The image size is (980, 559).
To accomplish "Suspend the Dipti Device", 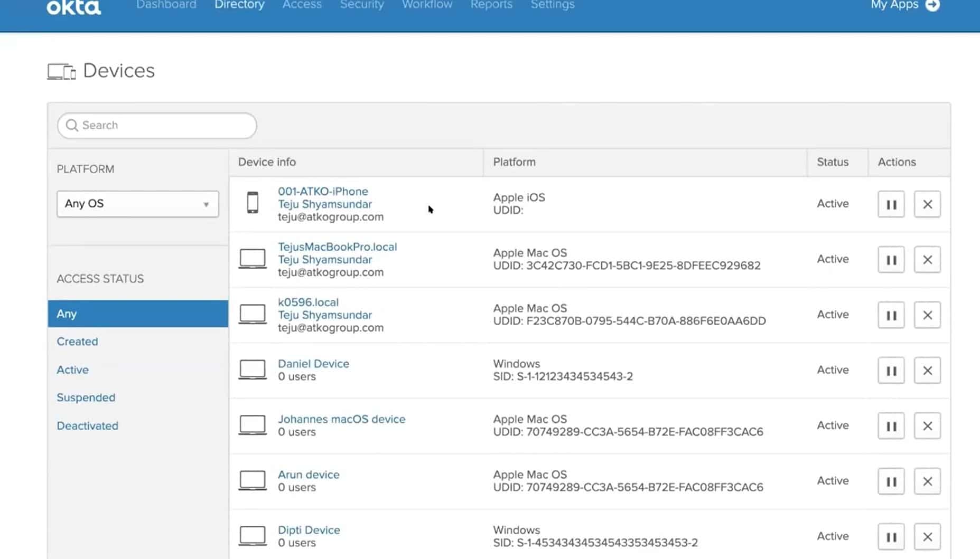I will pyautogui.click(x=891, y=537).
